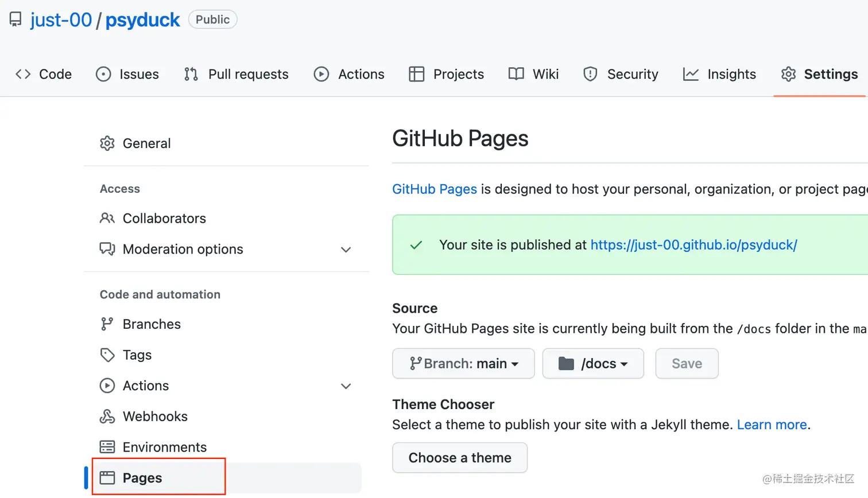The width and height of the screenshot is (868, 498).
Task: Open the Insights tab
Action: tap(719, 75)
